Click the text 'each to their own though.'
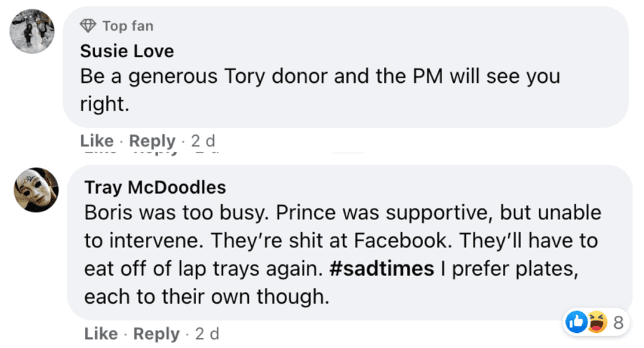644x348 pixels. tap(207, 297)
